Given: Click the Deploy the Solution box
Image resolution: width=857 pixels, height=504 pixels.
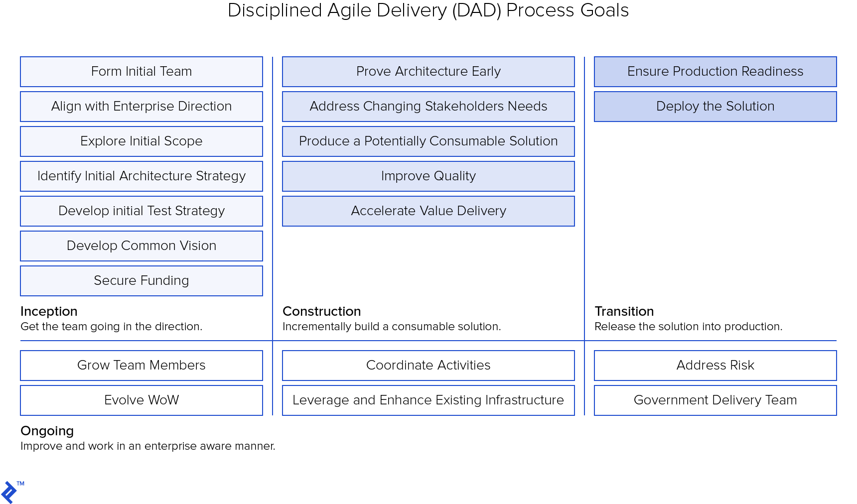Looking at the screenshot, I should tap(715, 107).
